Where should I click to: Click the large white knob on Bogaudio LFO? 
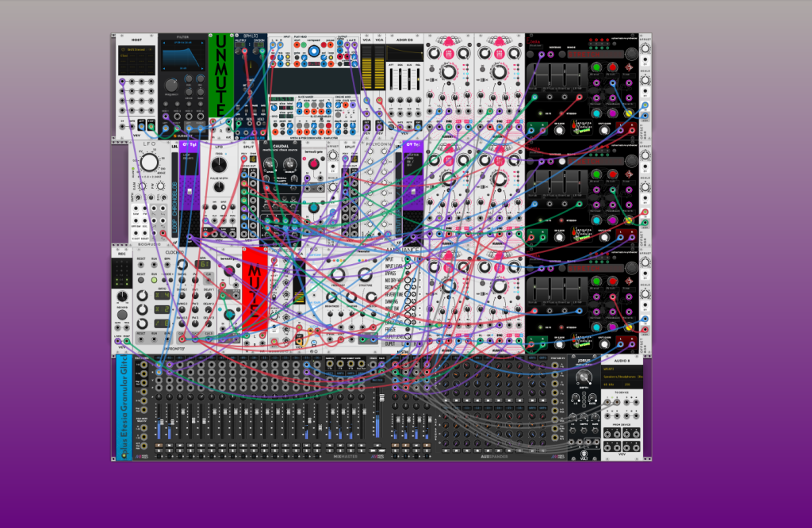click(x=149, y=163)
